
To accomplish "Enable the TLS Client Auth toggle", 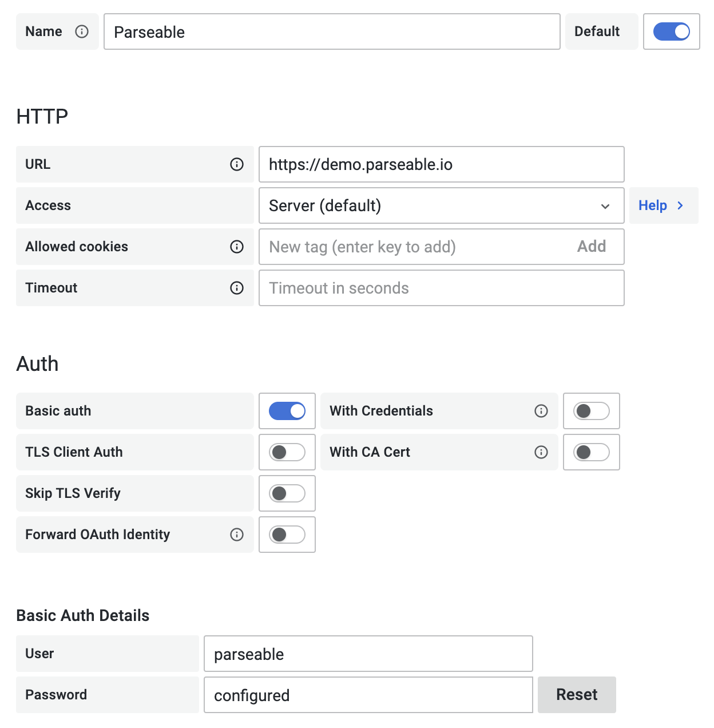I will point(287,452).
